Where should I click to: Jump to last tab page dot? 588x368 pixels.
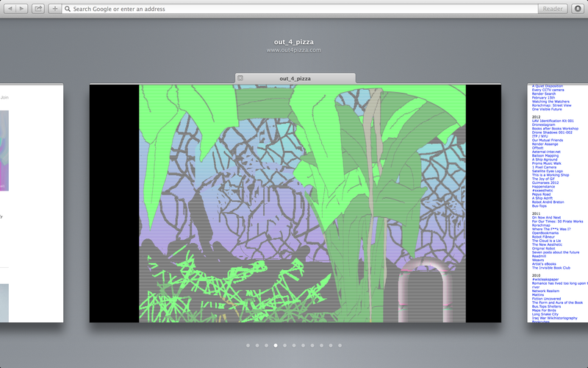[340, 345]
